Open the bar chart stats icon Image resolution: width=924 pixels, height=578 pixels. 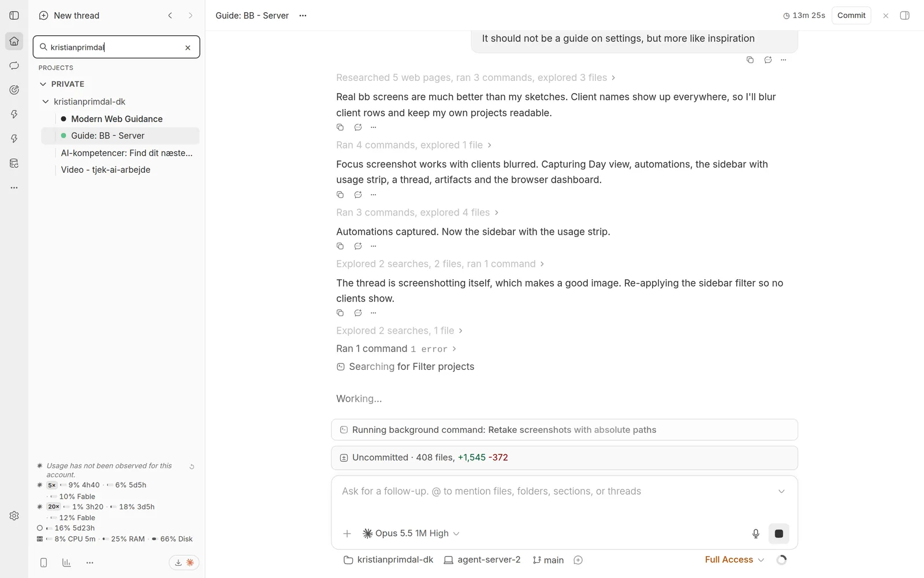[x=66, y=562]
